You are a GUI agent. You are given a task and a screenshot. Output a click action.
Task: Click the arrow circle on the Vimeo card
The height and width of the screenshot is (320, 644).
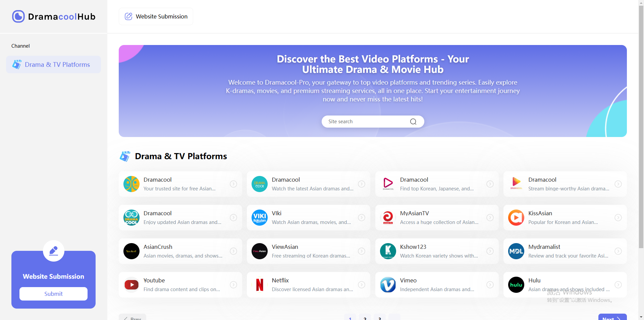tap(490, 285)
